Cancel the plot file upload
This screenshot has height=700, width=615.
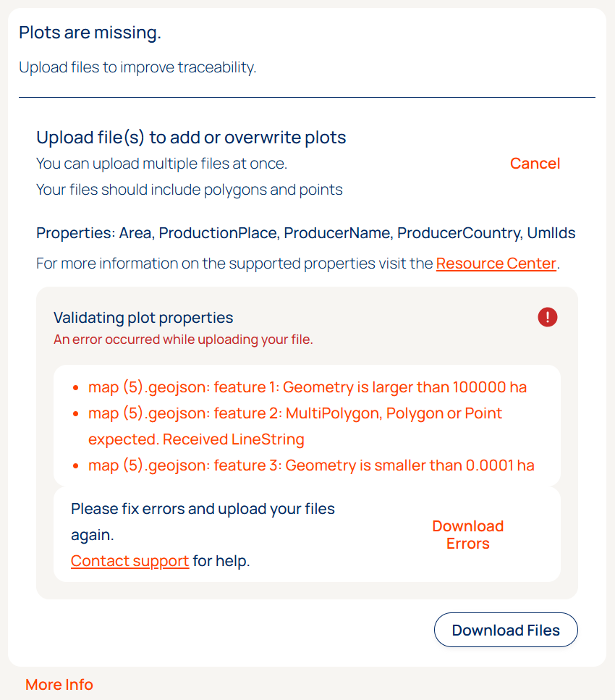pyautogui.click(x=535, y=164)
